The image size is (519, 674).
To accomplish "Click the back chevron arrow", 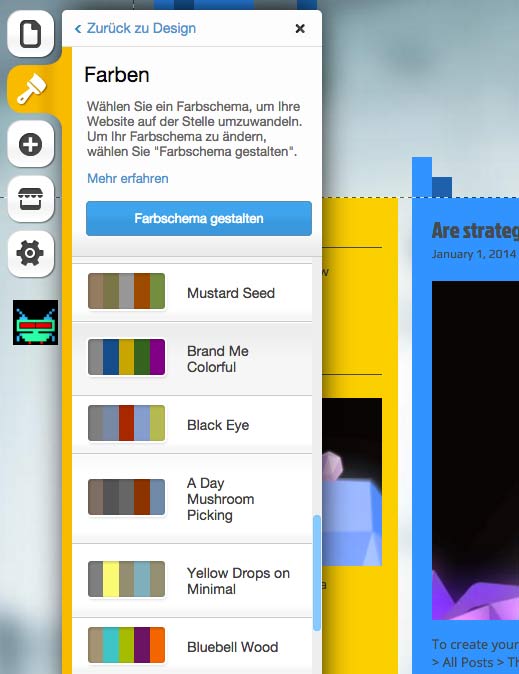I will click(x=78, y=29).
